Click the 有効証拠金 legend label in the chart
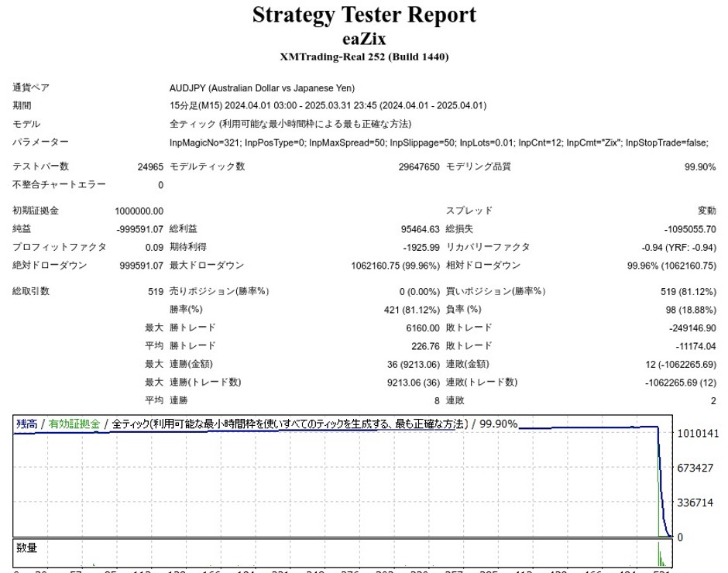Image resolution: width=728 pixels, height=573 pixels. [x=74, y=424]
